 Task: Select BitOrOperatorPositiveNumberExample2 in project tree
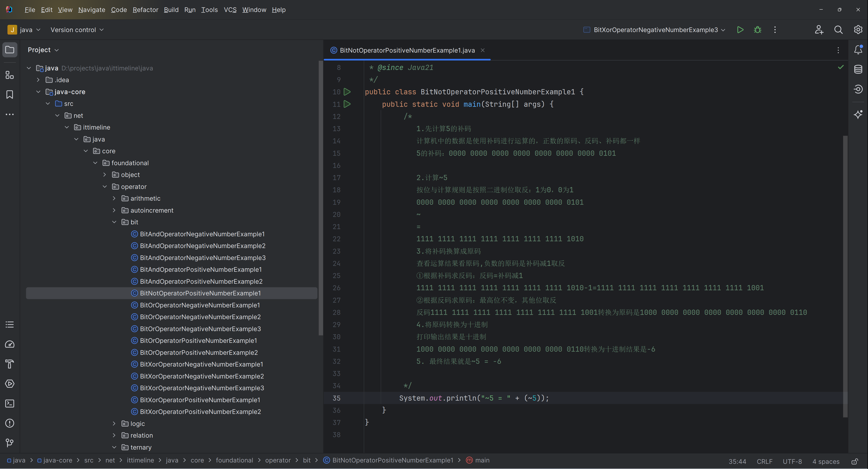coord(199,353)
